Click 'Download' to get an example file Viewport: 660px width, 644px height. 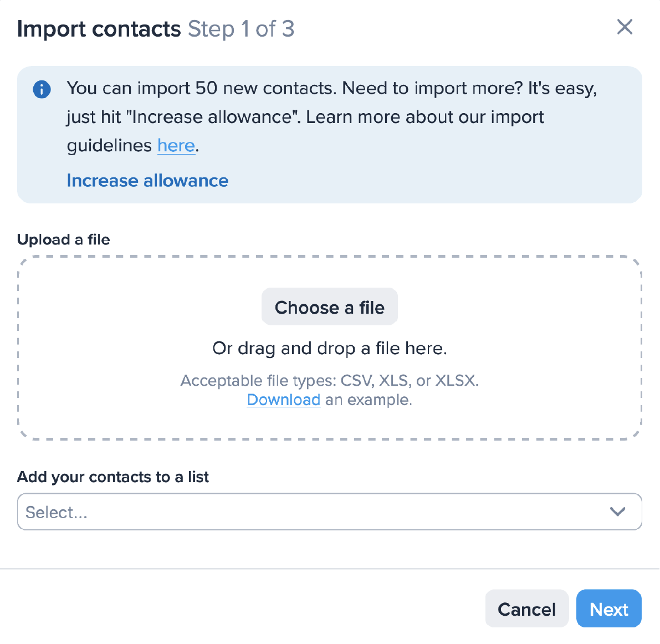tap(283, 400)
